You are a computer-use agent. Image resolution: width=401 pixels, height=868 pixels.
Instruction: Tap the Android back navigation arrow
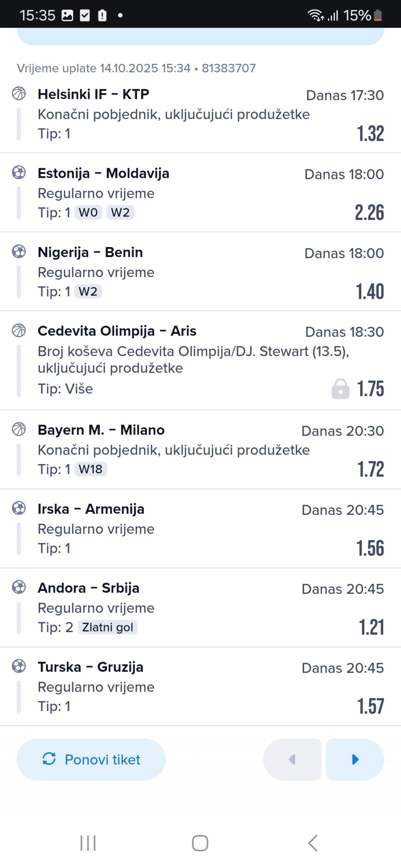pyautogui.click(x=313, y=843)
